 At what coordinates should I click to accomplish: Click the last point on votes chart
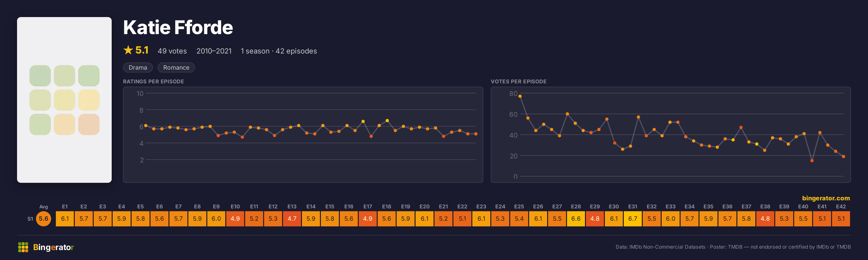pyautogui.click(x=843, y=157)
